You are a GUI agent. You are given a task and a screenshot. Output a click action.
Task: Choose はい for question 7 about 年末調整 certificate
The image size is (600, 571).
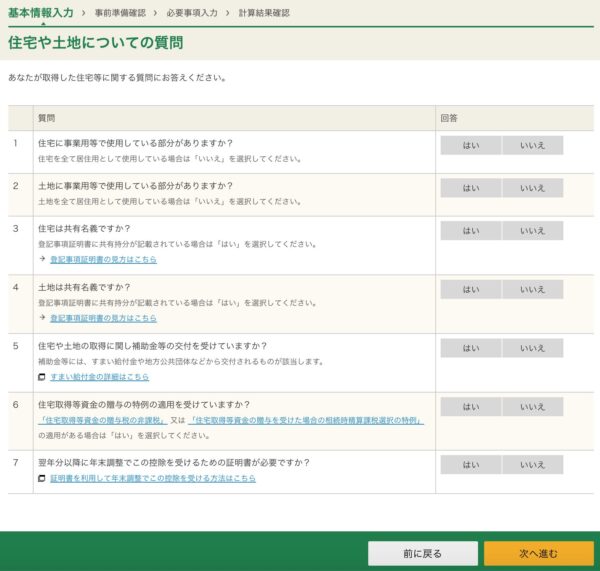click(471, 465)
